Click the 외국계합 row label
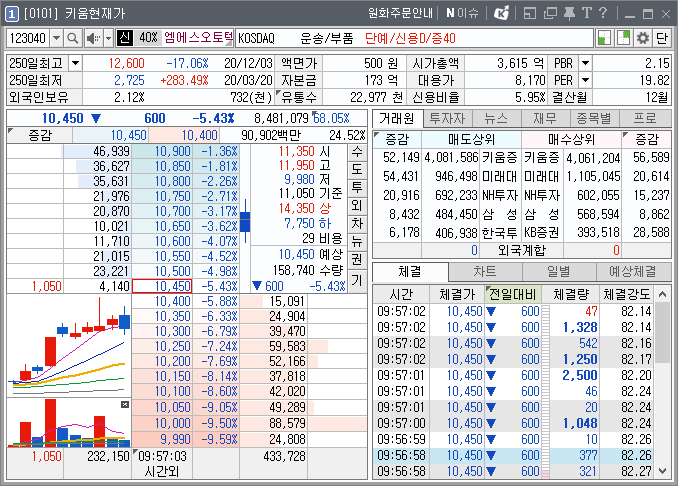The image size is (678, 486). [x=521, y=250]
